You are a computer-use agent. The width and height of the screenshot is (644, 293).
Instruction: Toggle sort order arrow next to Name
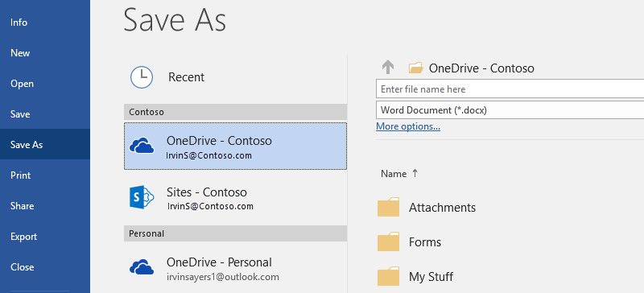(415, 173)
